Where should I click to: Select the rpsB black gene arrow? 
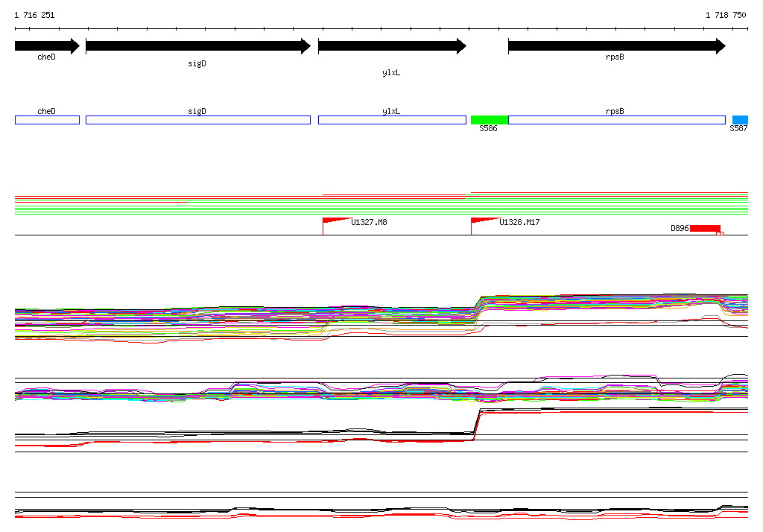(617, 46)
